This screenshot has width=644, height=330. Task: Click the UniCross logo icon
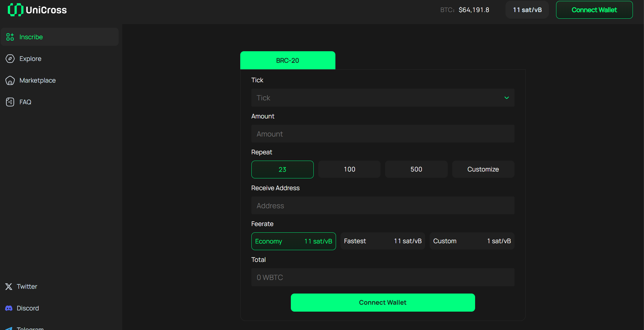[15, 10]
